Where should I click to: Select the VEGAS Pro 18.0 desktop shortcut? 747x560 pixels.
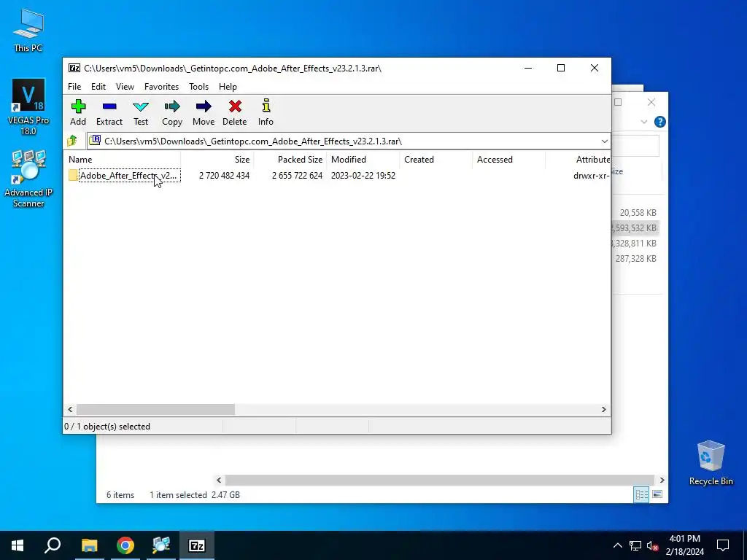pyautogui.click(x=28, y=107)
